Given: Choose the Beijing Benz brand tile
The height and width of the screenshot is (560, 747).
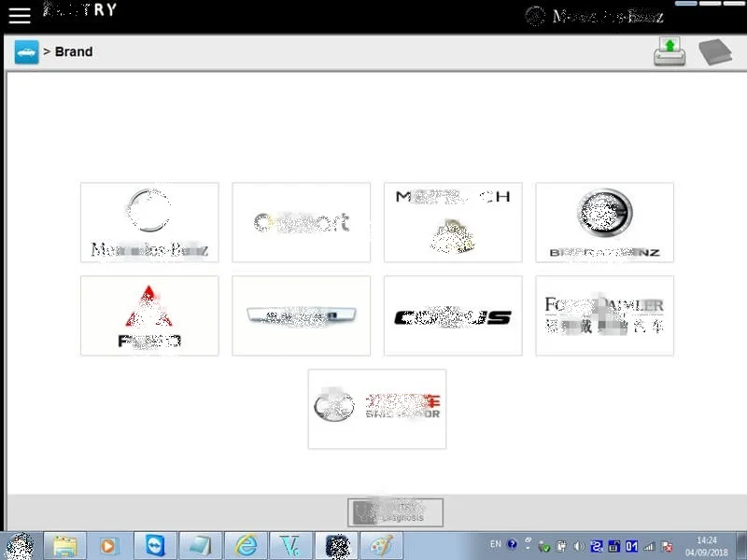Looking at the screenshot, I should 604,222.
